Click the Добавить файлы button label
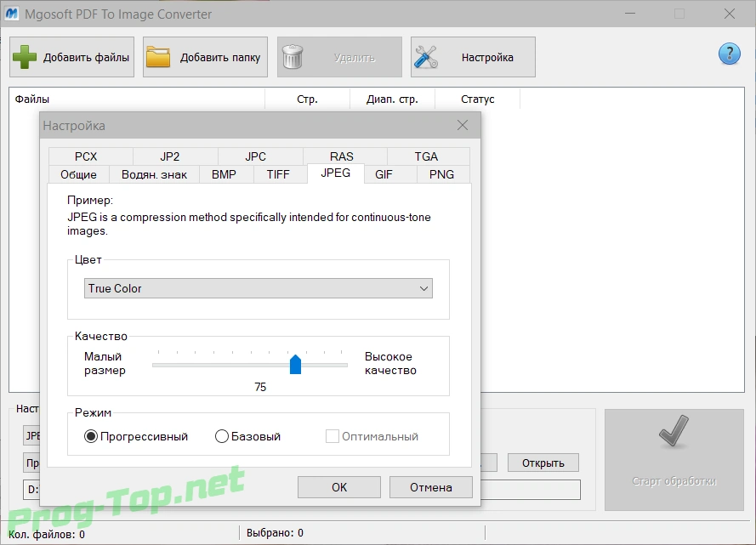 point(86,57)
